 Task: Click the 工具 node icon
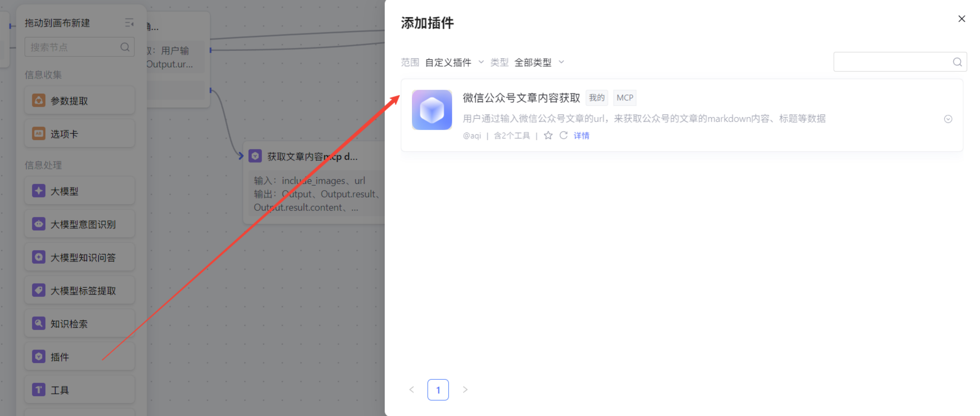click(x=38, y=390)
